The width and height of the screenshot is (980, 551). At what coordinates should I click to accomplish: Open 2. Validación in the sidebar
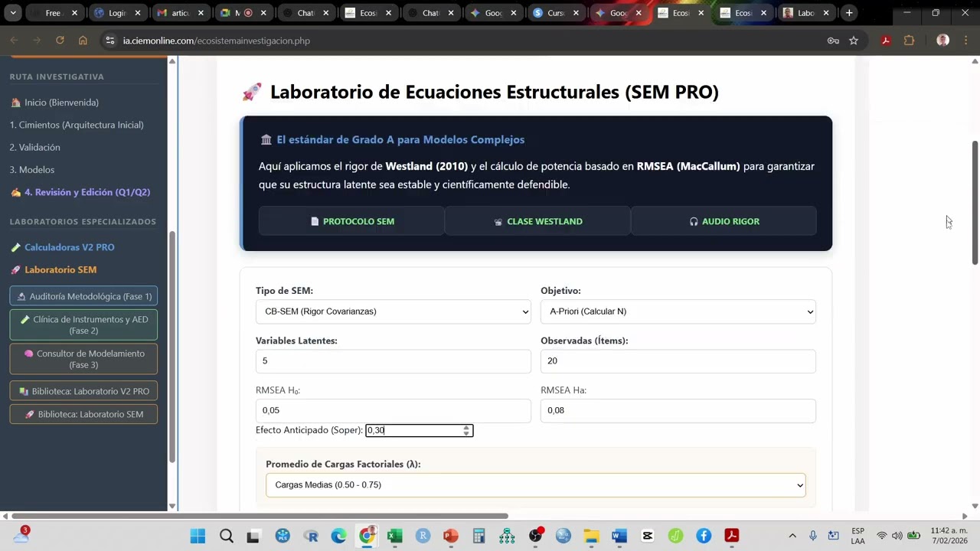pos(35,147)
